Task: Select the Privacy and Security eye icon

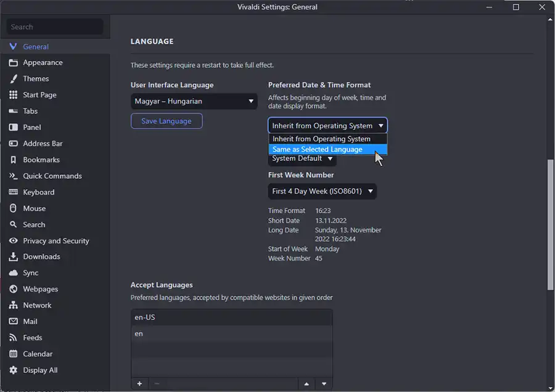Action: (x=13, y=241)
